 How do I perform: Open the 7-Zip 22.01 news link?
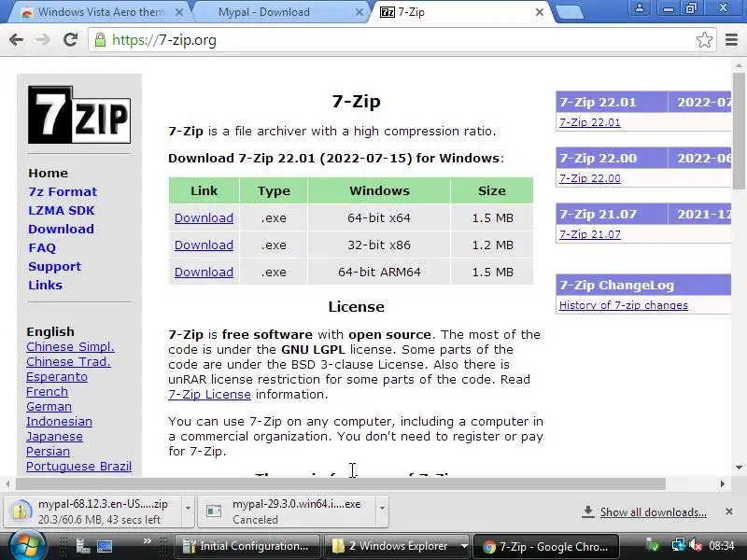(590, 122)
